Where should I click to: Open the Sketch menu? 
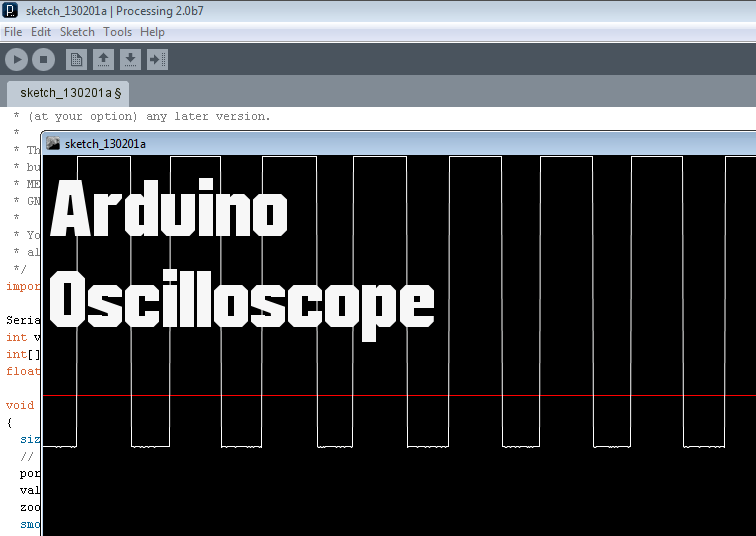(x=77, y=32)
